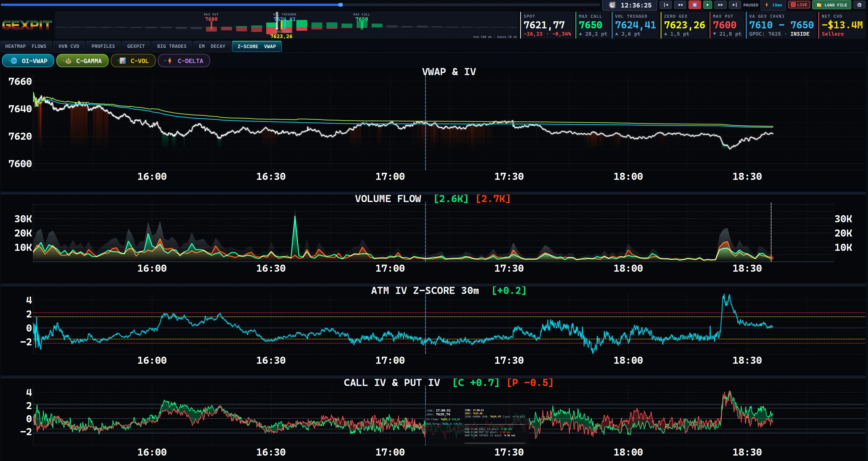The width and height of the screenshot is (868, 461).
Task: Click the LOAD FILE button
Action: click(x=832, y=5)
